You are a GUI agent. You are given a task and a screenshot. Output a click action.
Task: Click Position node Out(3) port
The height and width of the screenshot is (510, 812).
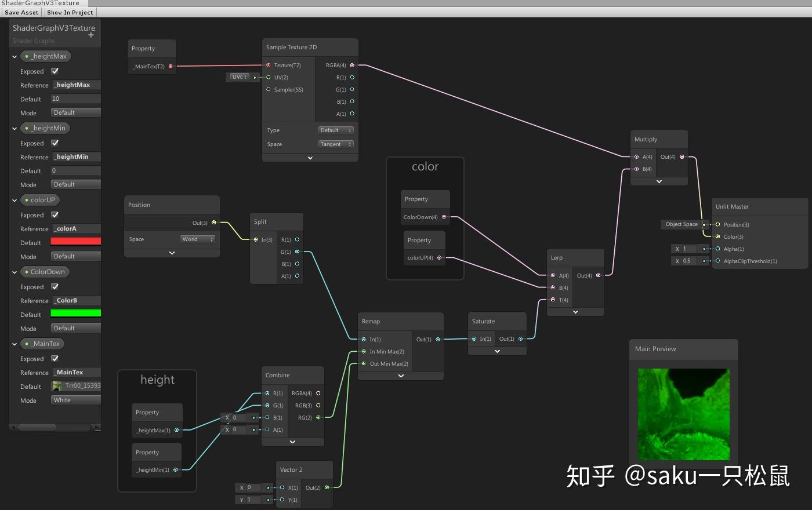coord(214,223)
